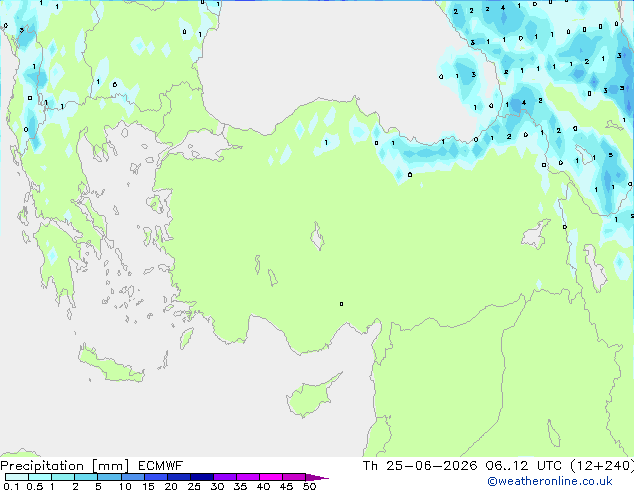Click the 'Precipitation [mm]' title text
634x490 pixels.
click(x=65, y=466)
